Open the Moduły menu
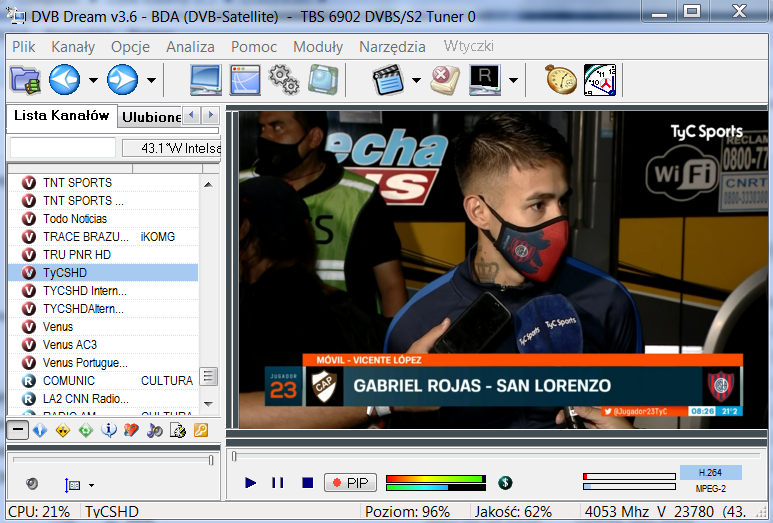The image size is (773, 523). 318,47
